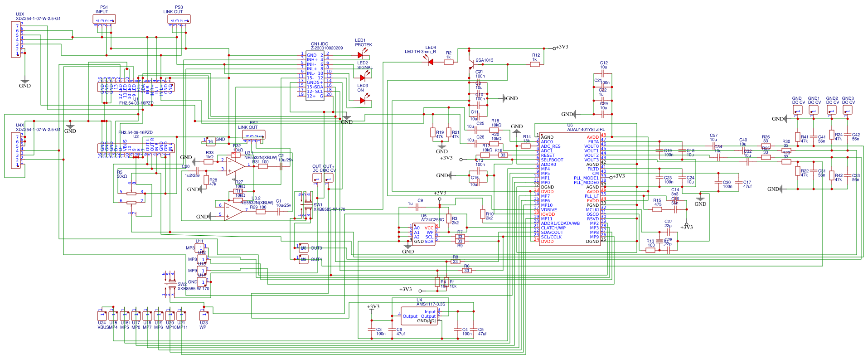
Task: Select the R12 1k resistor
Action: [x=535, y=64]
